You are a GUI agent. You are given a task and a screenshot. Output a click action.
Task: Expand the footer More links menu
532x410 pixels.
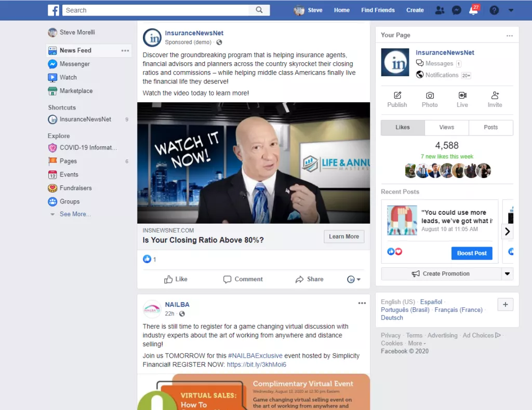pos(417,343)
